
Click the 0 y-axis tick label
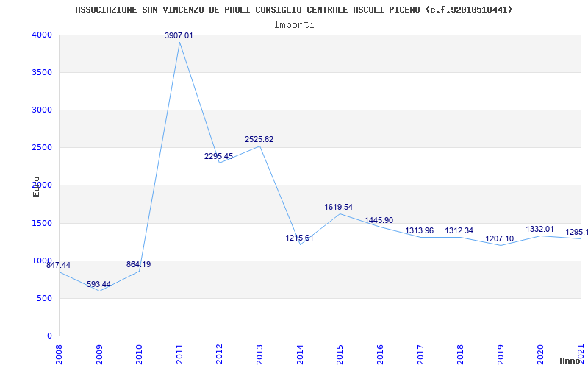[49, 336]
